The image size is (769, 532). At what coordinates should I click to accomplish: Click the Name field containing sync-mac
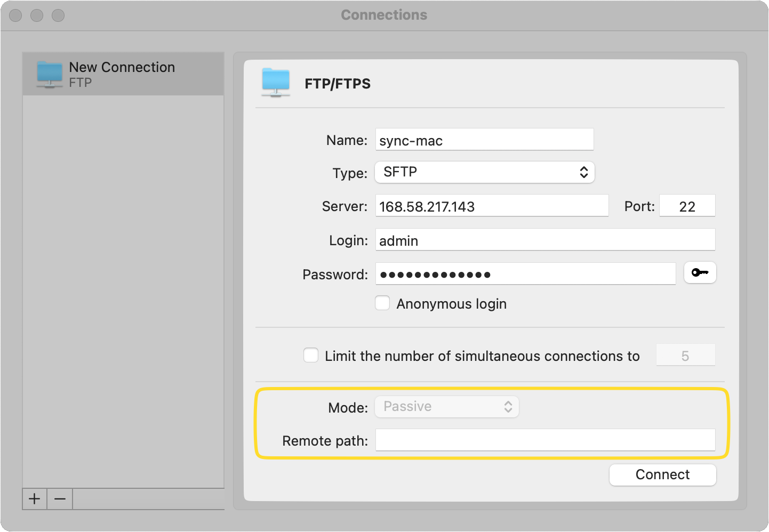point(484,140)
